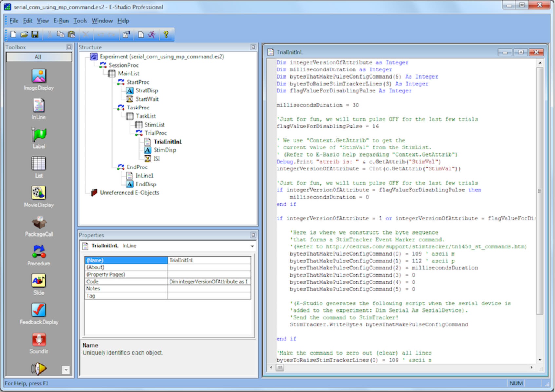Open the Properties object selector dropdown

pos(252,246)
